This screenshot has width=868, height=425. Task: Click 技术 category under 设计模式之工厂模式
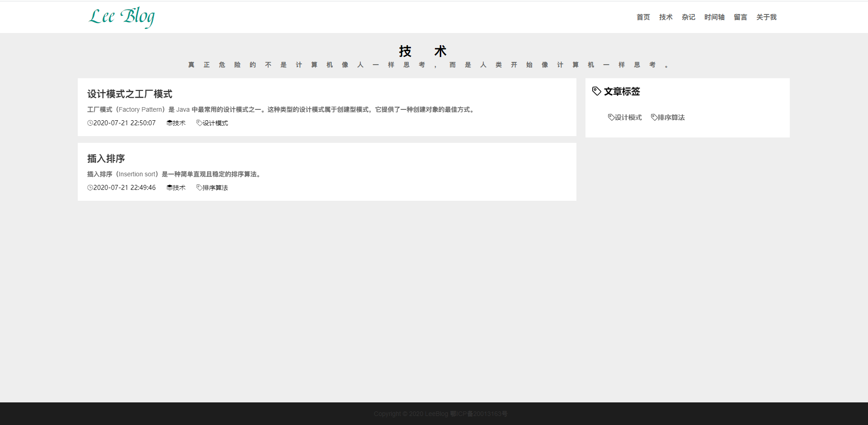pyautogui.click(x=176, y=123)
